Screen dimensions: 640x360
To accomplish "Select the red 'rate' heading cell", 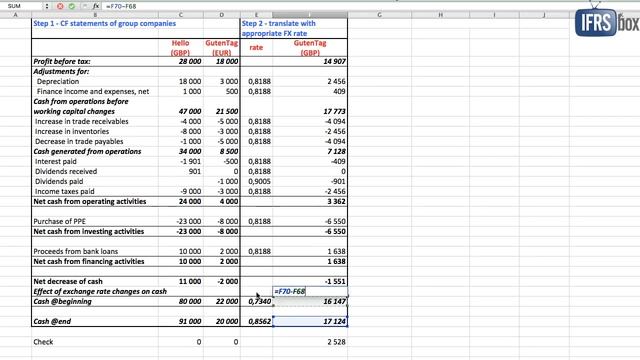I will point(256,48).
